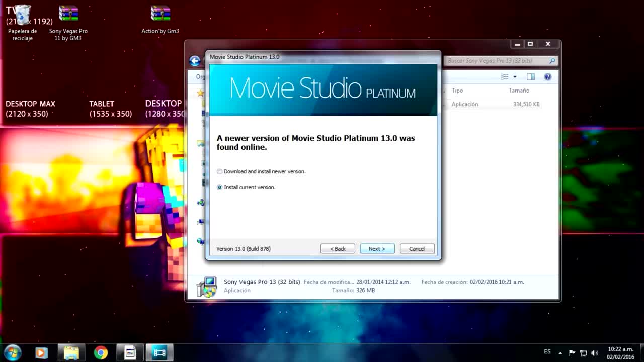The image size is (644, 362).
Task: Go back with the Back button
Action: coord(338,249)
